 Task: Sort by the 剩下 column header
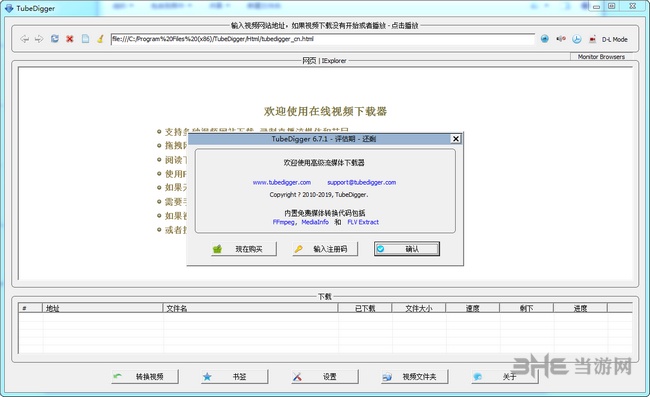526,308
